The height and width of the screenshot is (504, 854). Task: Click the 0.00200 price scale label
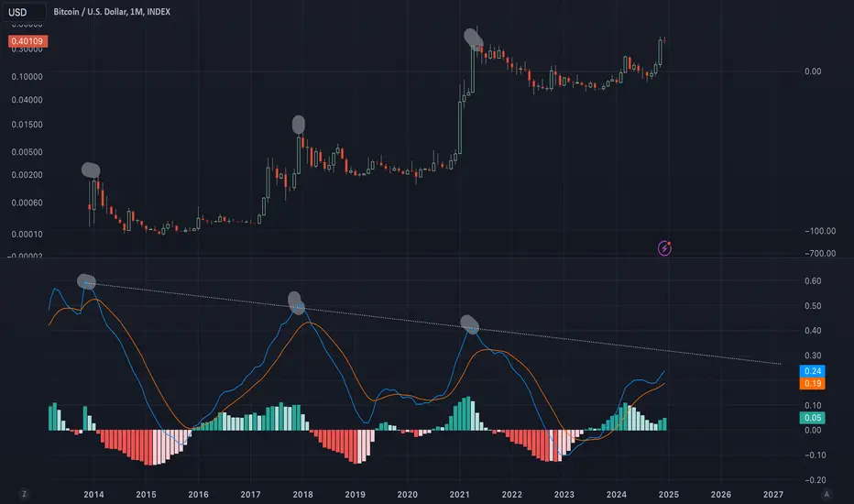tap(27, 175)
